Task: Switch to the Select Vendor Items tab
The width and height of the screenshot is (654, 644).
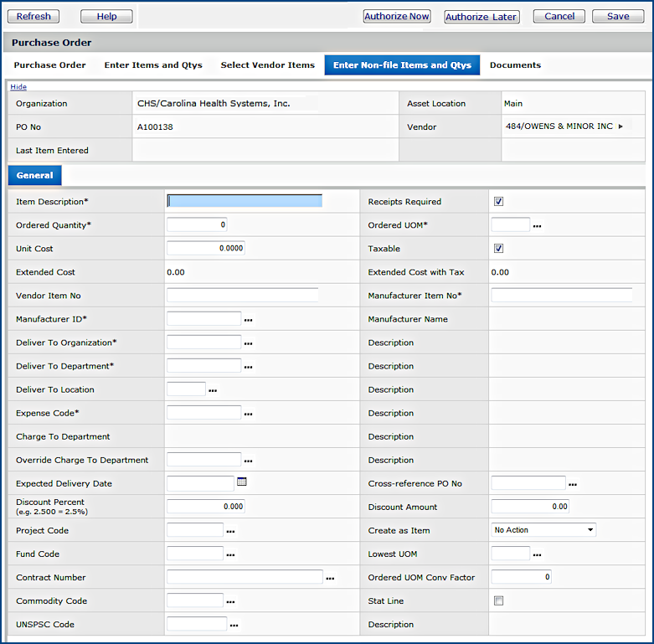Action: click(x=267, y=65)
